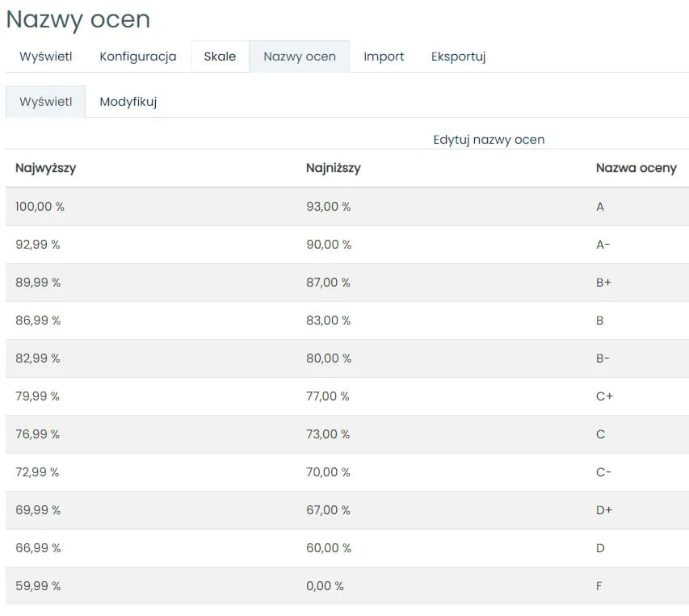689x616 pixels.
Task: Click the Edytuj nazwy ocen link
Action: click(489, 140)
